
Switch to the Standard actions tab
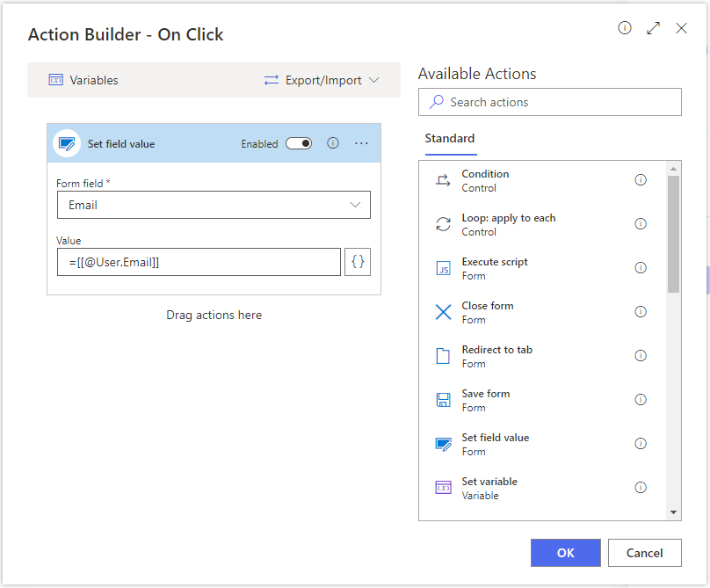[x=449, y=138]
